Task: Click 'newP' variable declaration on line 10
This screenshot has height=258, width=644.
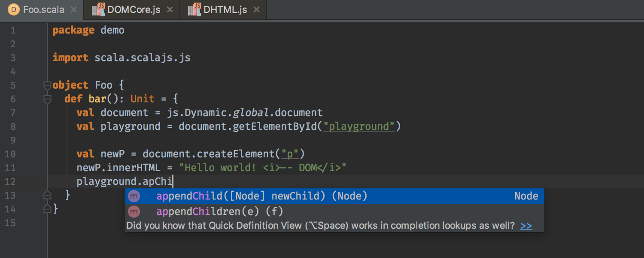Action: (112, 154)
